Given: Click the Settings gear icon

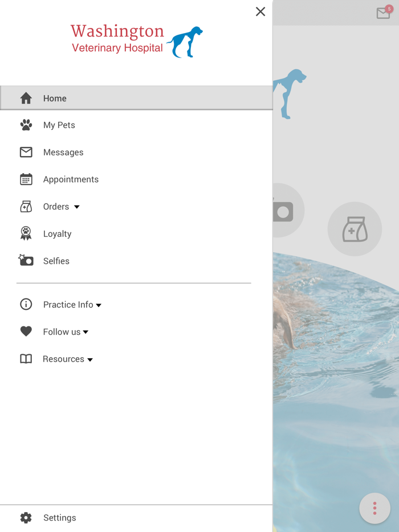Looking at the screenshot, I should tap(26, 517).
